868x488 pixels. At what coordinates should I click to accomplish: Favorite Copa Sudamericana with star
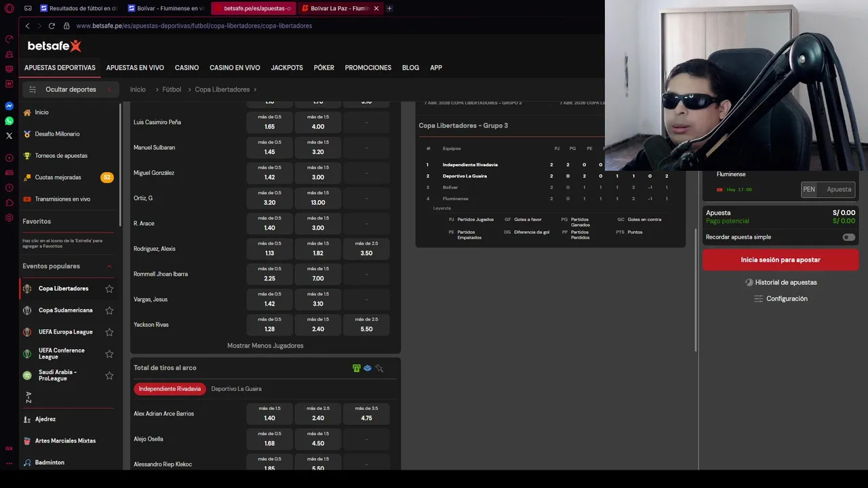(109, 310)
